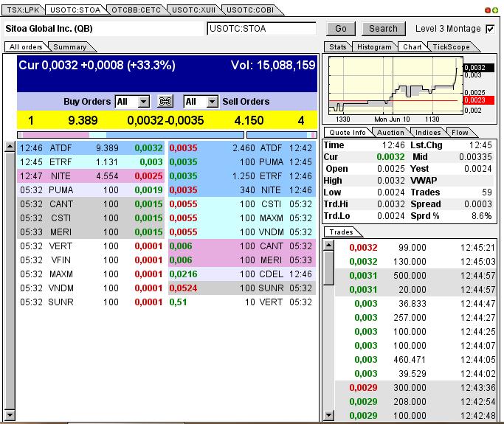Open the Sell Orders filter dropdown
The height and width of the screenshot is (424, 504).
click(212, 102)
